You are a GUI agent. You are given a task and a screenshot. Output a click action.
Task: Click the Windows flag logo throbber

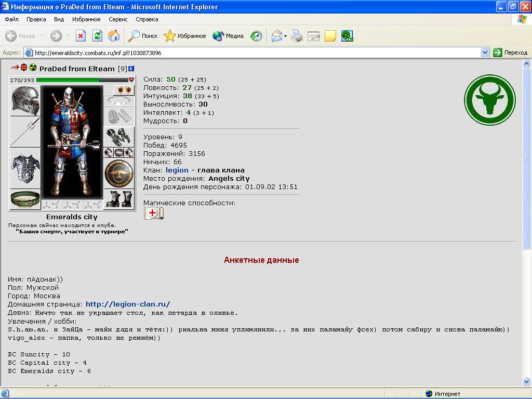tap(522, 19)
